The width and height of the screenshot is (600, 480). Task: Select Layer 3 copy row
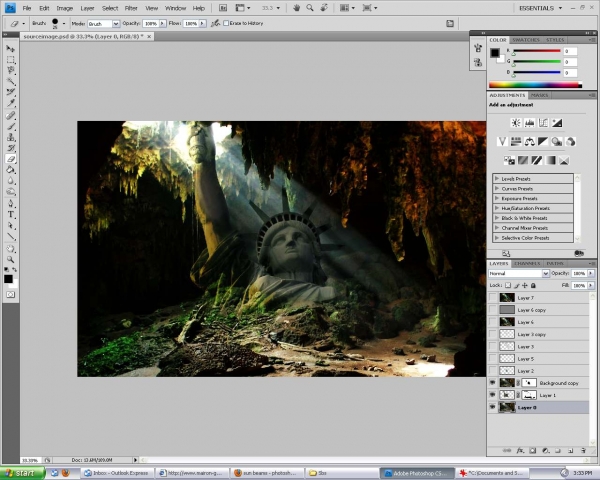(x=538, y=334)
